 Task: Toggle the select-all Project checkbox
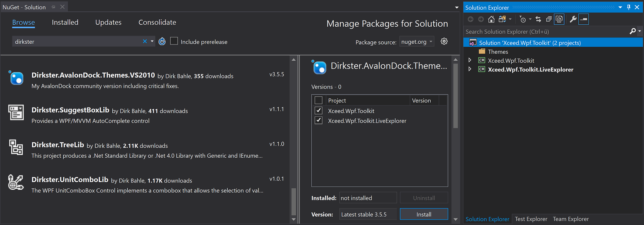coord(318,101)
